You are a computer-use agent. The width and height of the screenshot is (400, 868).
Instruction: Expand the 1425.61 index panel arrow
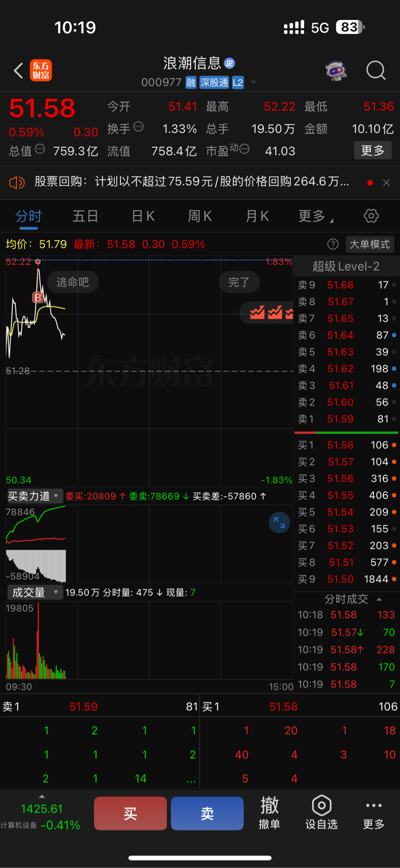[x=42, y=796]
